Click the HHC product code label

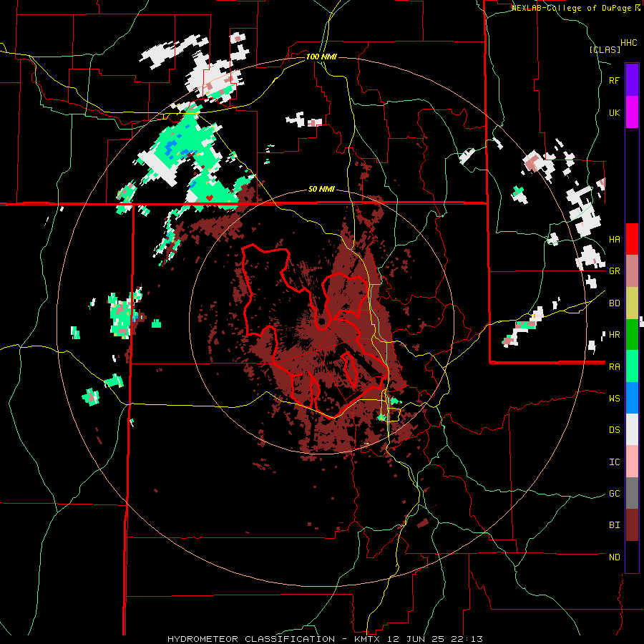(x=629, y=43)
